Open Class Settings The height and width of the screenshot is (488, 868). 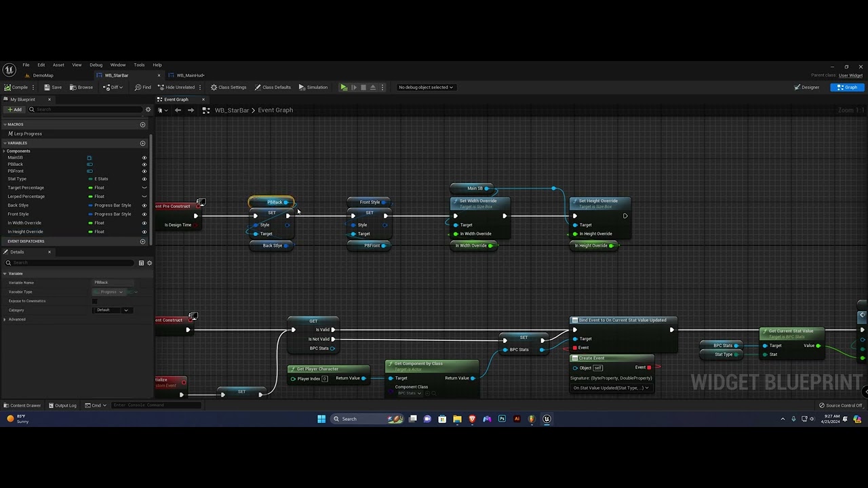229,87
